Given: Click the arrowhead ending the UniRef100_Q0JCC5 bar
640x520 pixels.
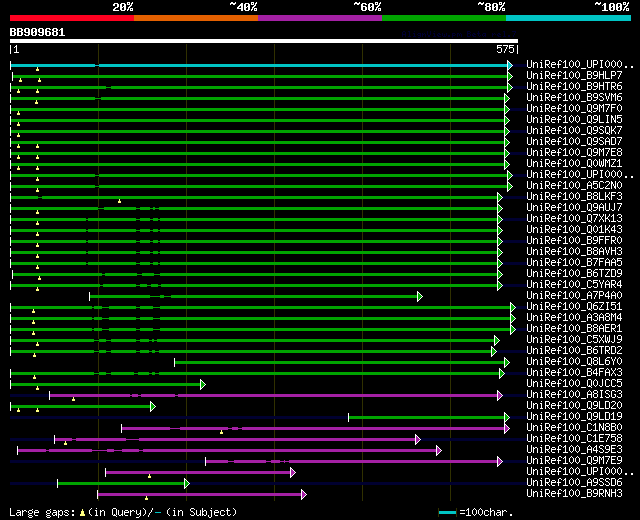Looking at the screenshot, I should pyautogui.click(x=202, y=384).
